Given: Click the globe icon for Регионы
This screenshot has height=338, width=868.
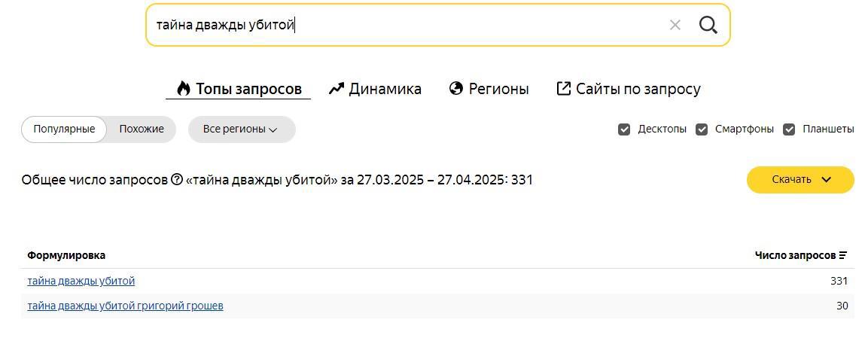Looking at the screenshot, I should (455, 89).
